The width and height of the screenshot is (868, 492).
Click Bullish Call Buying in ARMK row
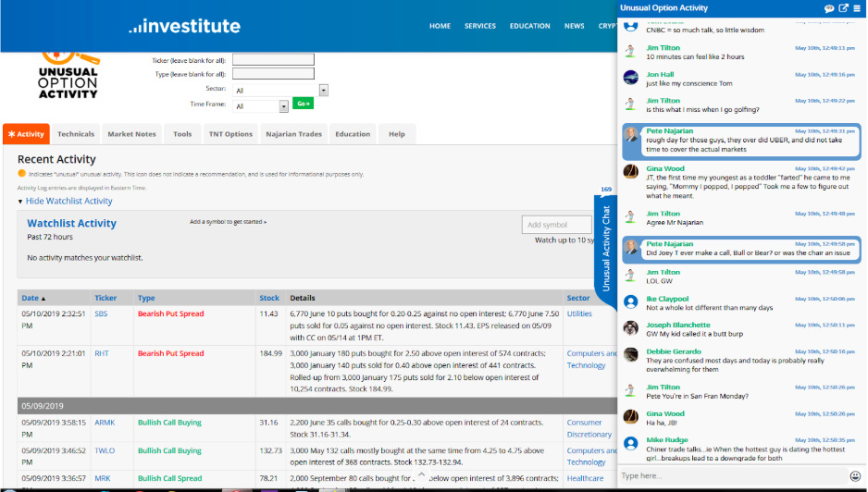pos(169,423)
